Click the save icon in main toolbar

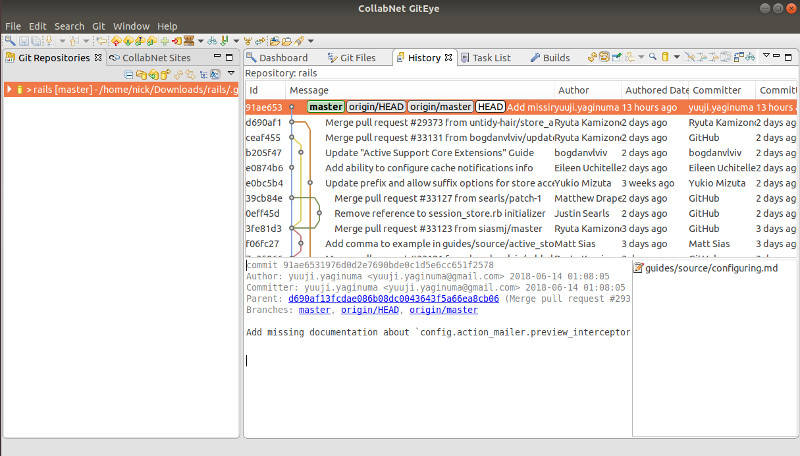coord(21,41)
